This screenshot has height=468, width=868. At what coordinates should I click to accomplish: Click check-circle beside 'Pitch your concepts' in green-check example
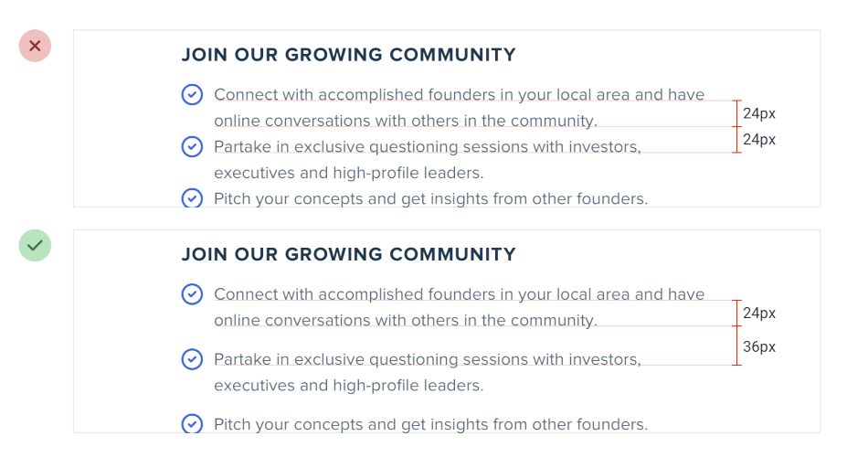click(192, 424)
